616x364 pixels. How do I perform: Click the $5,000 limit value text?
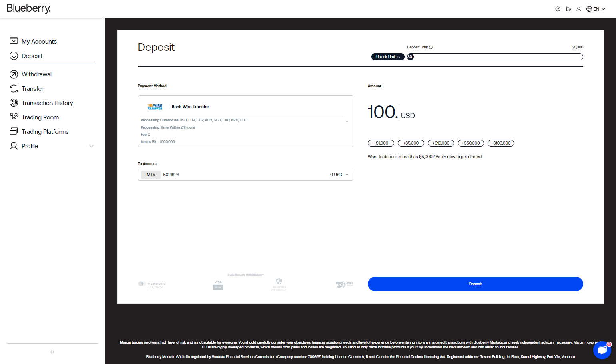tap(577, 47)
